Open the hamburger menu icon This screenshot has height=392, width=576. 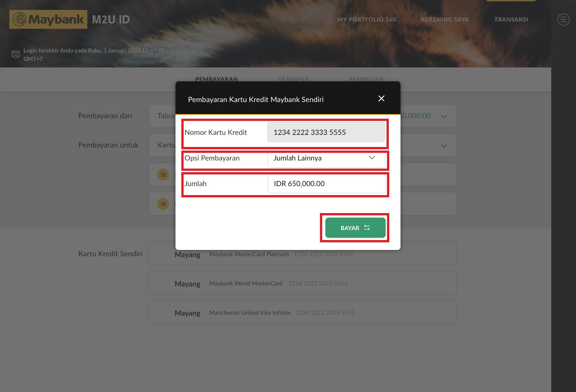(563, 20)
